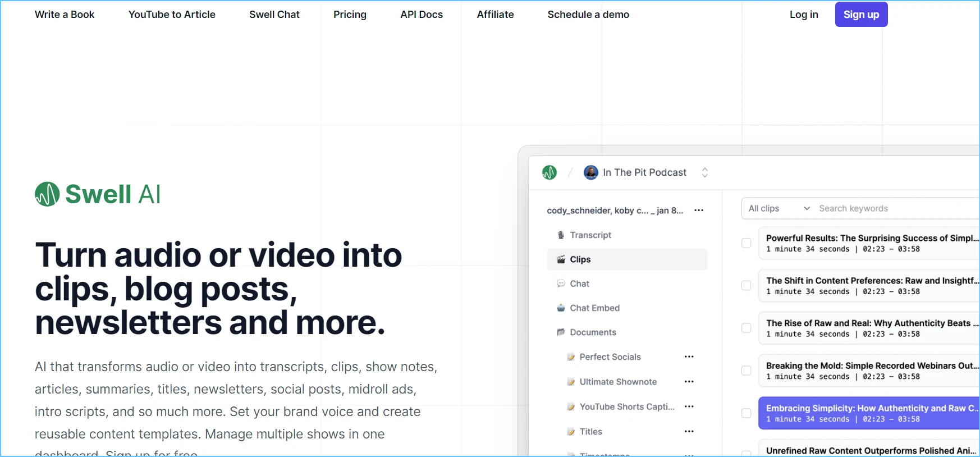Open more options for cody_schneider episode

(699, 211)
